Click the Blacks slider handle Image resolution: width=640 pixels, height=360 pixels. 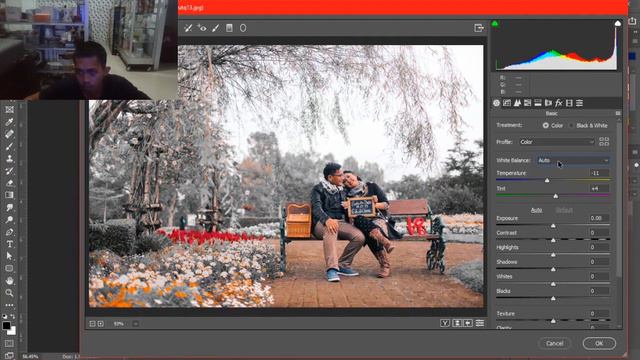point(553,298)
